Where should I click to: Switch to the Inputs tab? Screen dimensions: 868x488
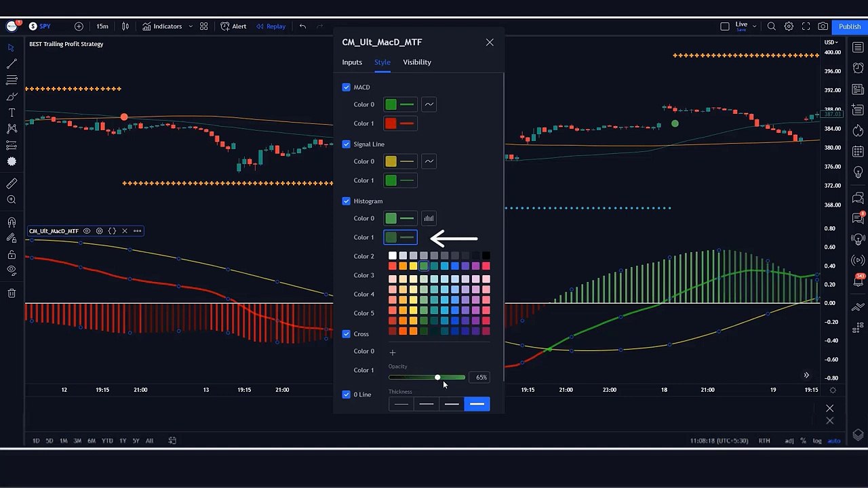352,62
